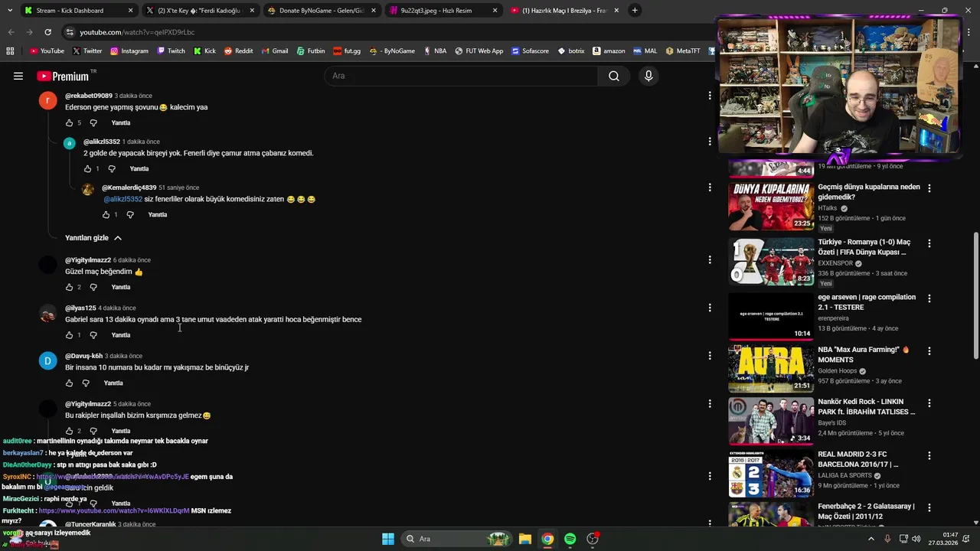This screenshot has height=551, width=980.
Task: Collapse replies with Yanıtları gizle
Action: [x=93, y=238]
